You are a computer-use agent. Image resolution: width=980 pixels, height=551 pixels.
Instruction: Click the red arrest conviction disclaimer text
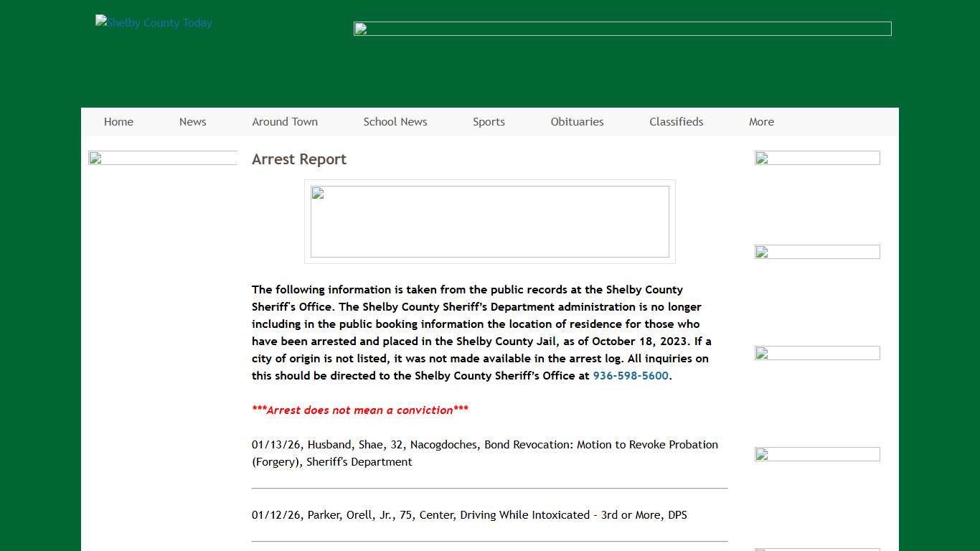coord(359,410)
